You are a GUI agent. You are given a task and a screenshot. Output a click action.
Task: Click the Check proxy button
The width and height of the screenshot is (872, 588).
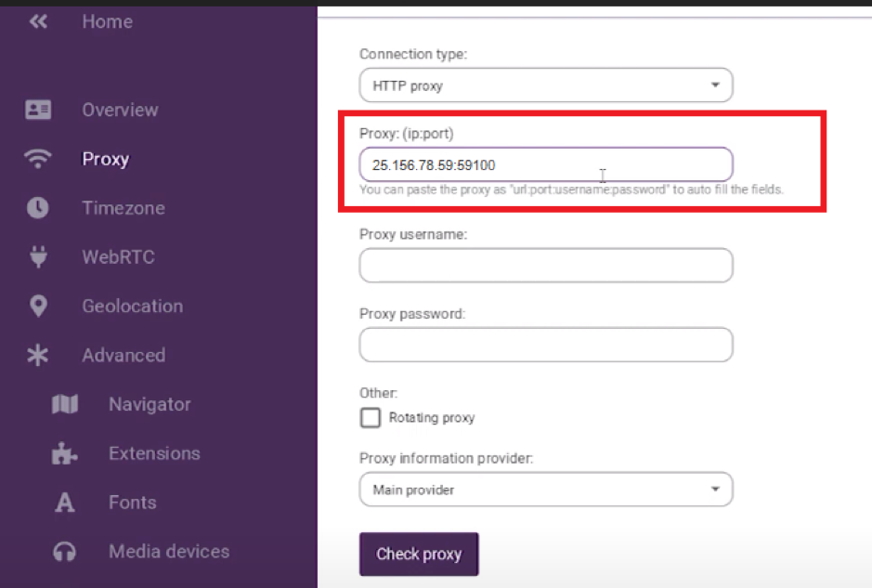tap(419, 554)
